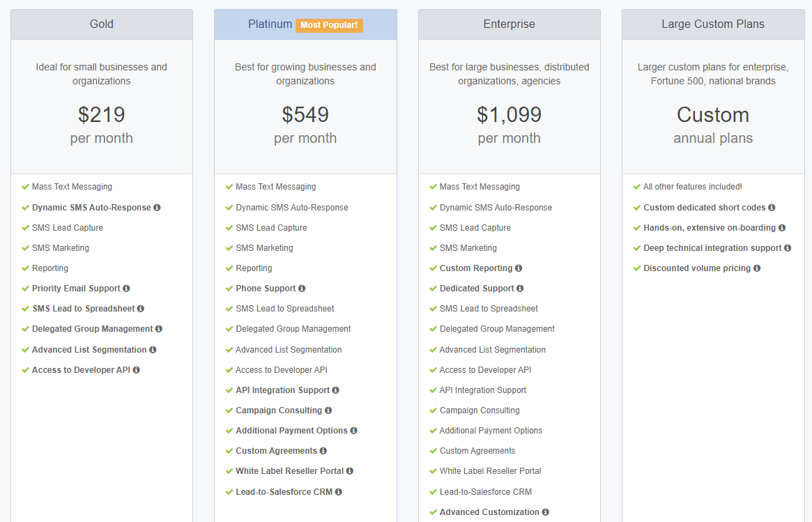The height and width of the screenshot is (522, 812).
Task: Open the Deep technical integration support info icon
Action: tap(788, 248)
